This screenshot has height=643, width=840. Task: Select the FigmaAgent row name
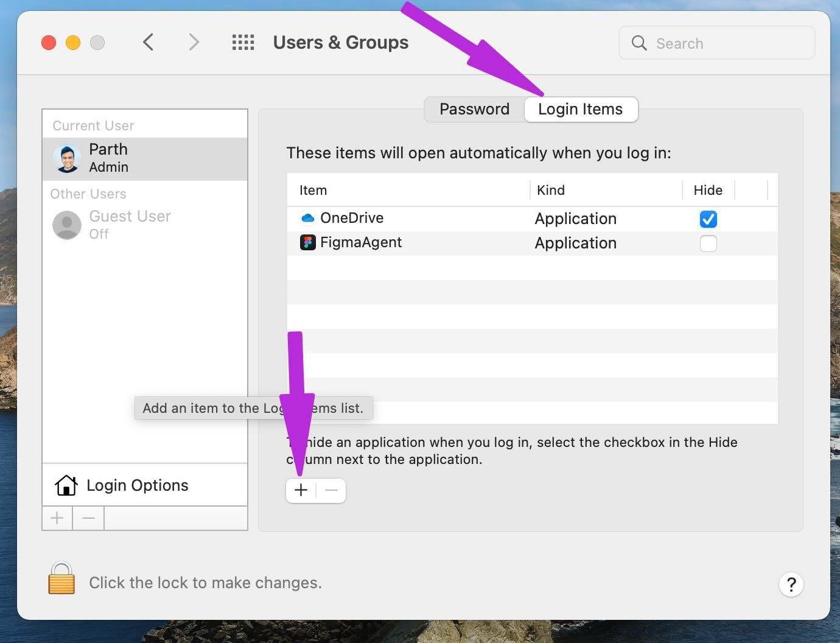tap(361, 242)
